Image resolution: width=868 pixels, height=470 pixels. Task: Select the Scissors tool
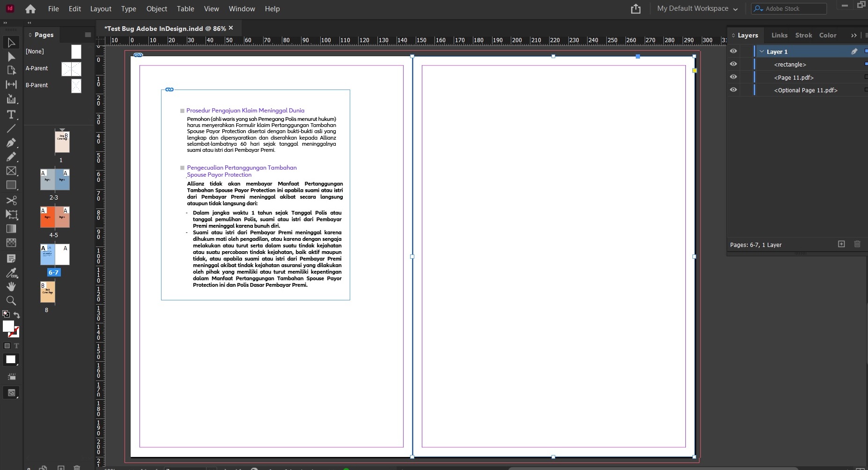click(11, 201)
